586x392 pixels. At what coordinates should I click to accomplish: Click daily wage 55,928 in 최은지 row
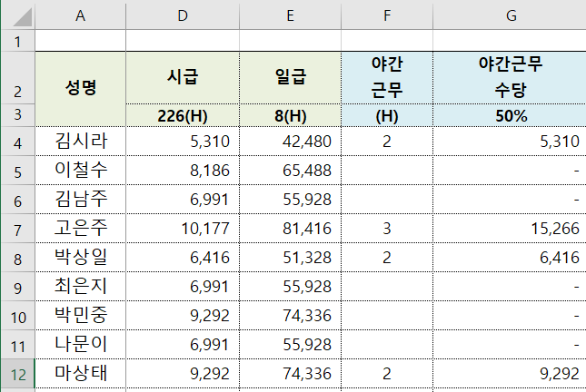tap(290, 287)
